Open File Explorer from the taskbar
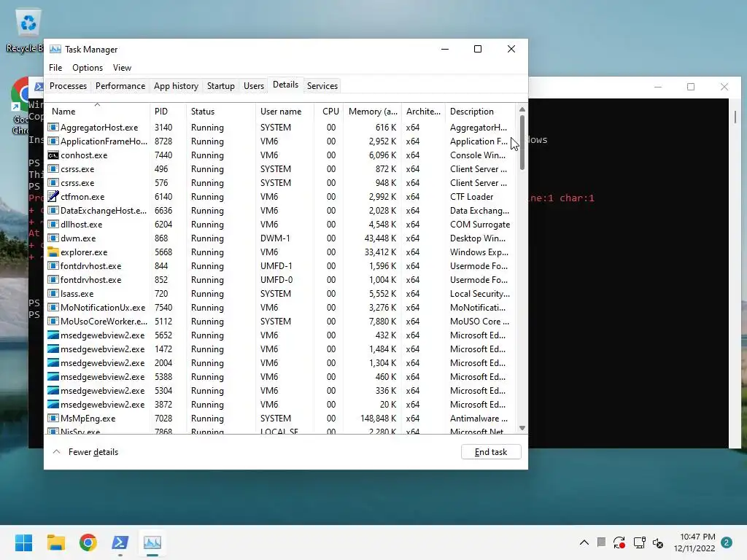 tap(55, 542)
